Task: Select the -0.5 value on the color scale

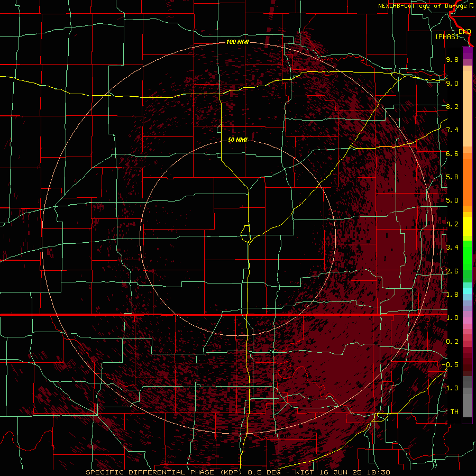Action: pos(450,365)
